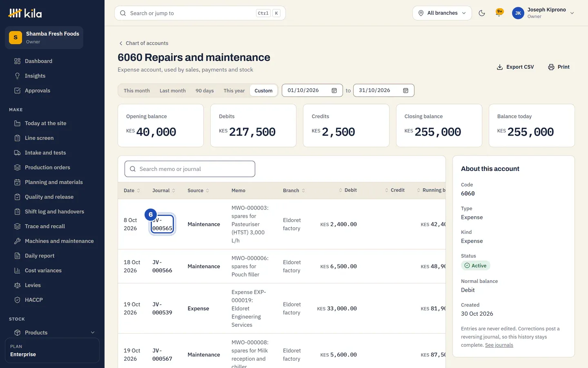Select This month range tab
The height and width of the screenshot is (368, 588).
pyautogui.click(x=137, y=91)
